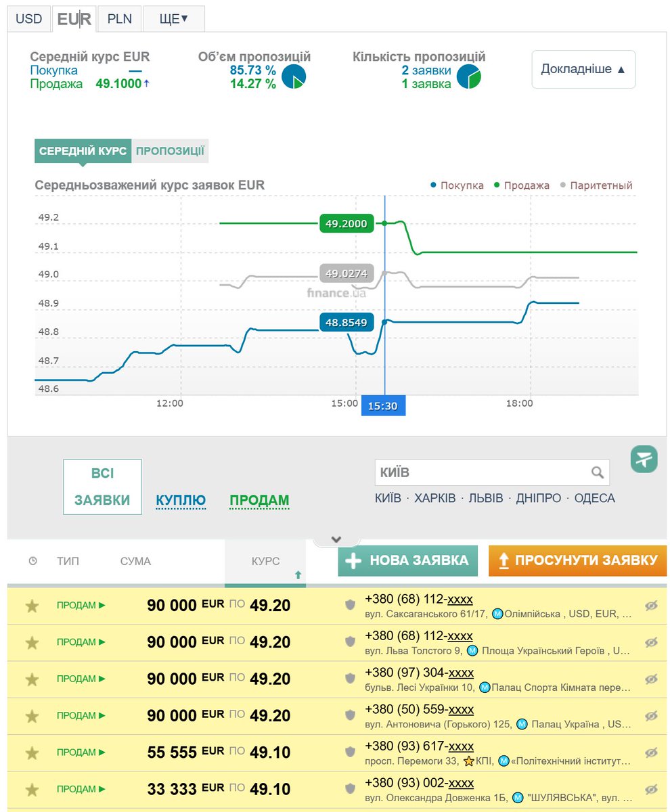Open the PLN currency tab

[120, 18]
